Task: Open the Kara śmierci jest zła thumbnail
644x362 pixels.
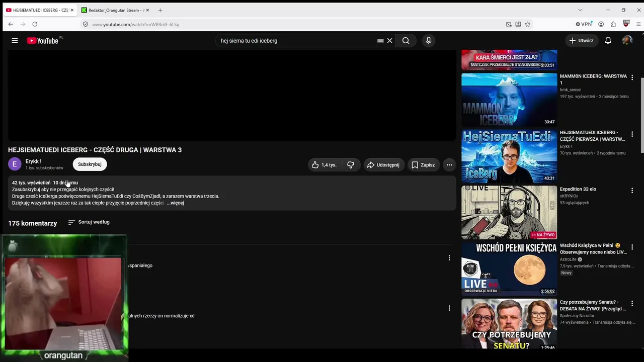Action: pyautogui.click(x=509, y=60)
